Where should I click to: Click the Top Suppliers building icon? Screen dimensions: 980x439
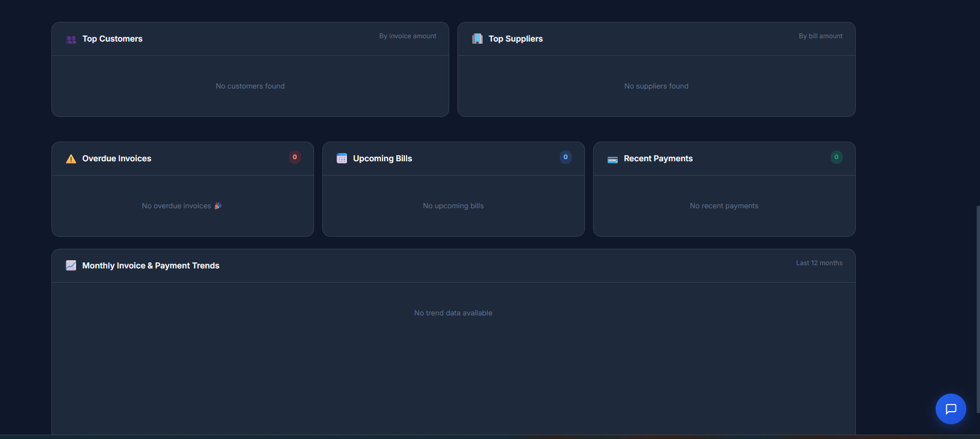pos(477,39)
